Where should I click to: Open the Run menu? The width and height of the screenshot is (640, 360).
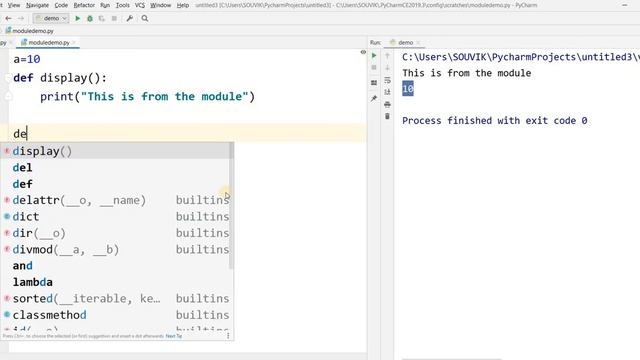tap(105, 5)
